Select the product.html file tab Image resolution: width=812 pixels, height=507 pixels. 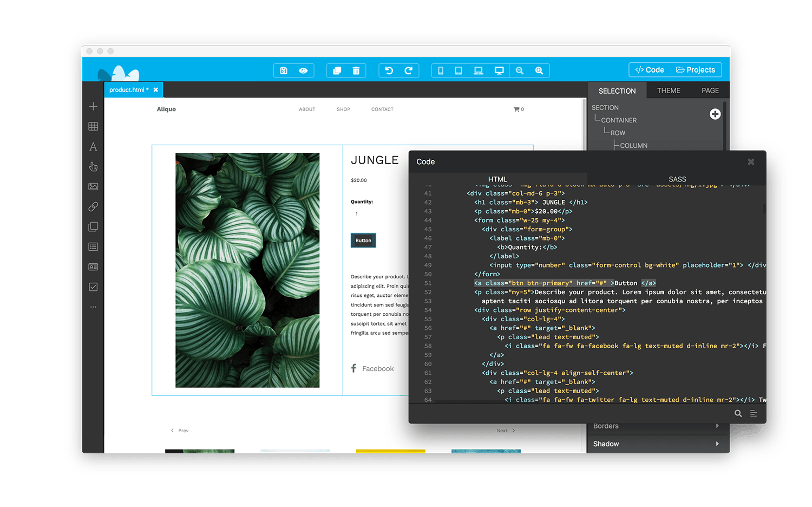click(129, 90)
